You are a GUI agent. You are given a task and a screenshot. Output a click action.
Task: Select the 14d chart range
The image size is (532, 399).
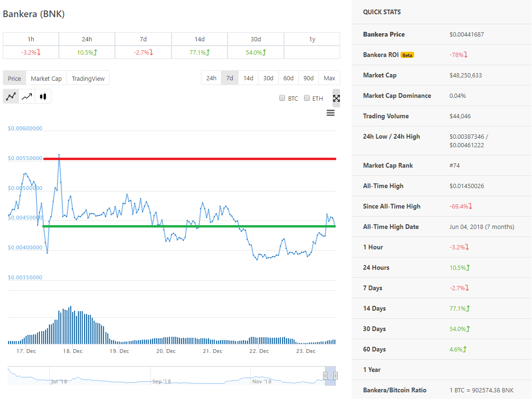pos(248,78)
